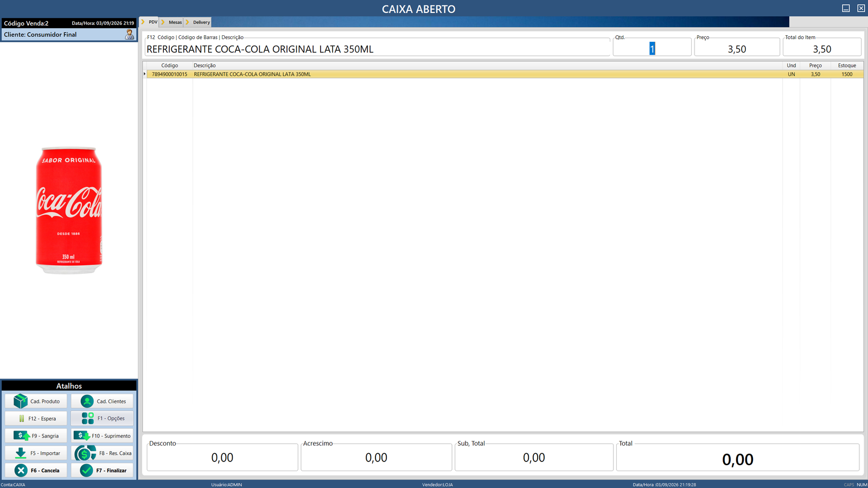Click the Atalhos panel header
Viewport: 868px width, 488px height.
(69, 386)
